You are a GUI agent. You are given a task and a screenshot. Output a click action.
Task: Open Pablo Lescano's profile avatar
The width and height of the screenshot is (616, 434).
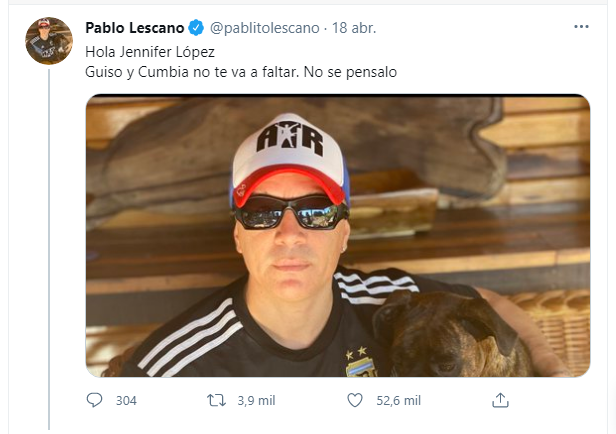coord(49,41)
